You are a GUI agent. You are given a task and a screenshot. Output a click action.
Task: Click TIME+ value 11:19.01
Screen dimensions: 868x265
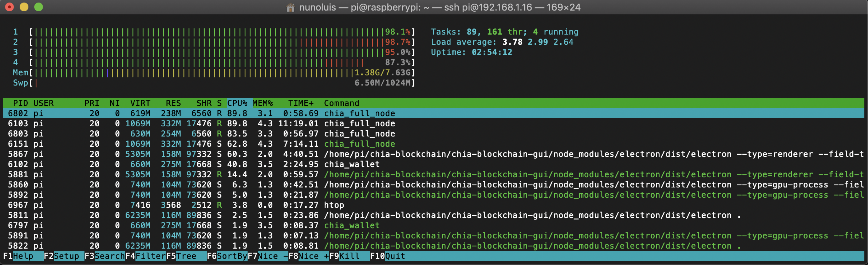tap(298, 123)
